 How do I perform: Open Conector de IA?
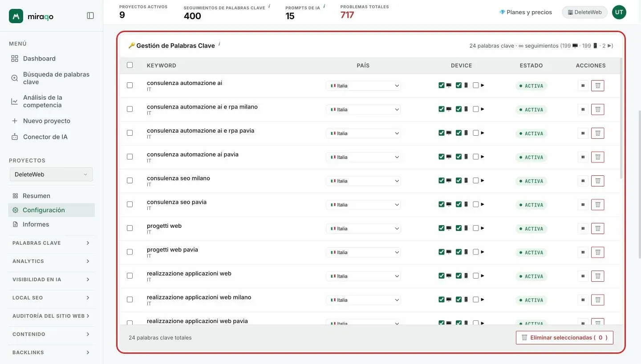(45, 137)
